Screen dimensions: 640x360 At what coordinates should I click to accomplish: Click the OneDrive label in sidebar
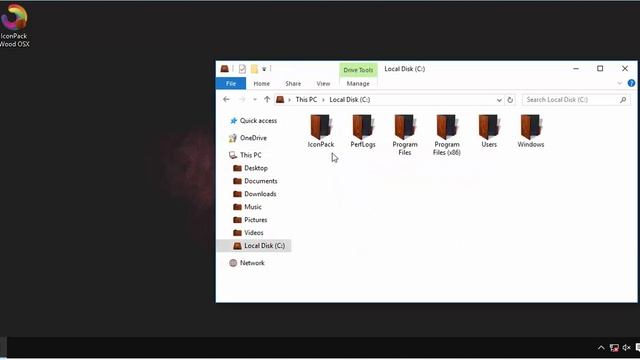pos(253,138)
